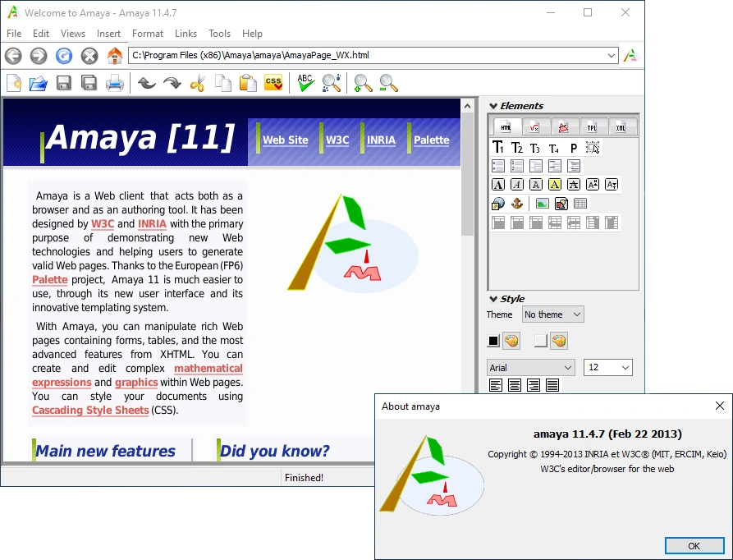This screenshot has width=733, height=560.
Task: Open the CSS styles toolbar icon
Action: coord(273,82)
